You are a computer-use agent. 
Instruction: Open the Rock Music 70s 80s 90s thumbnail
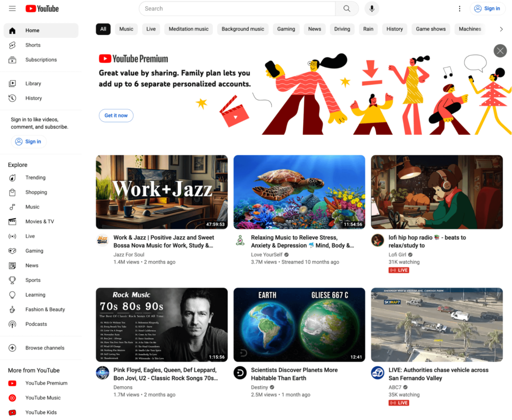pos(162,325)
